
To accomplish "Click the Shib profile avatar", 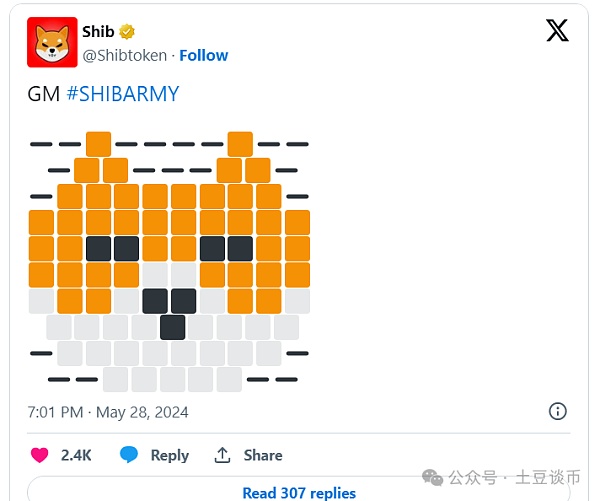I will (52, 42).
